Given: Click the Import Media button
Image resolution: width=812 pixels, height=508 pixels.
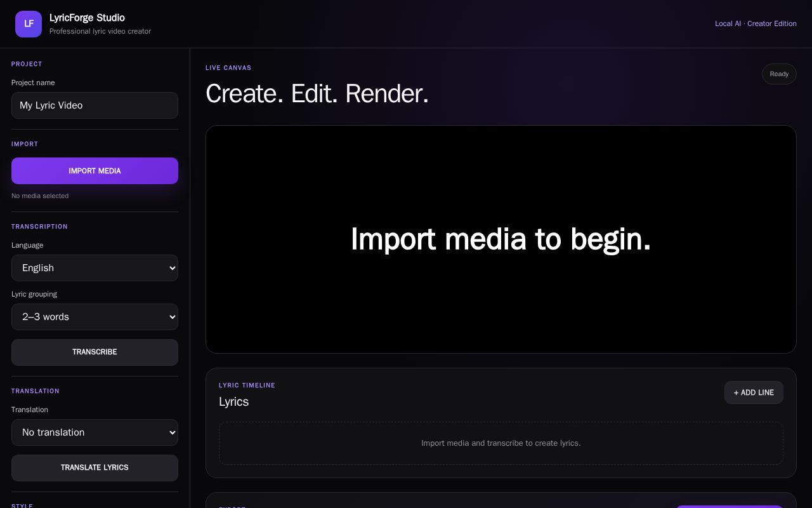Looking at the screenshot, I should [95, 171].
